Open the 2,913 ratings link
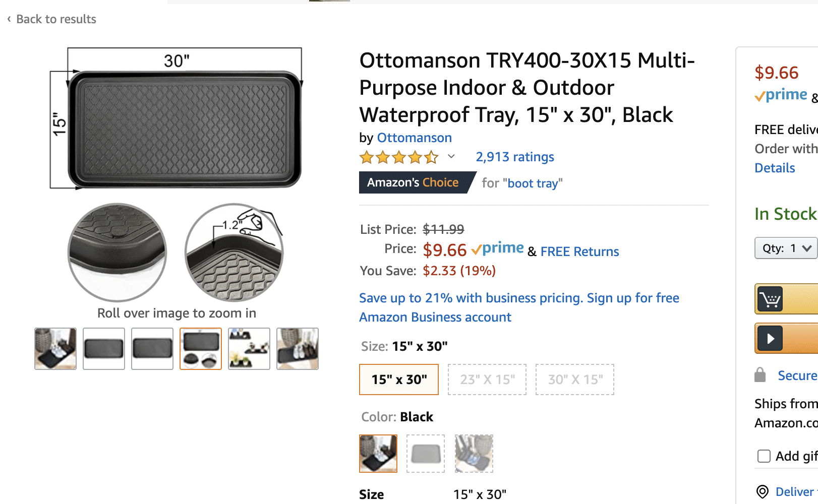Viewport: 818px width, 504px height. tap(515, 157)
